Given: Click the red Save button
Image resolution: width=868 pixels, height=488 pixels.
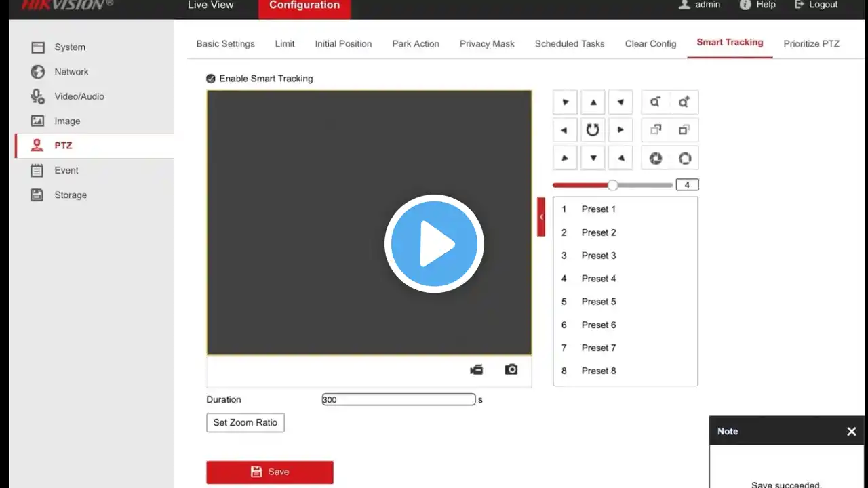Looking at the screenshot, I should (x=270, y=472).
